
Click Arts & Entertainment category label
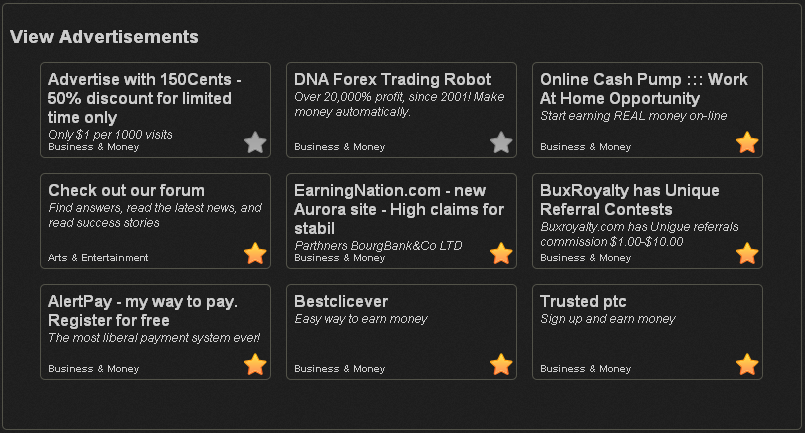tap(98, 257)
